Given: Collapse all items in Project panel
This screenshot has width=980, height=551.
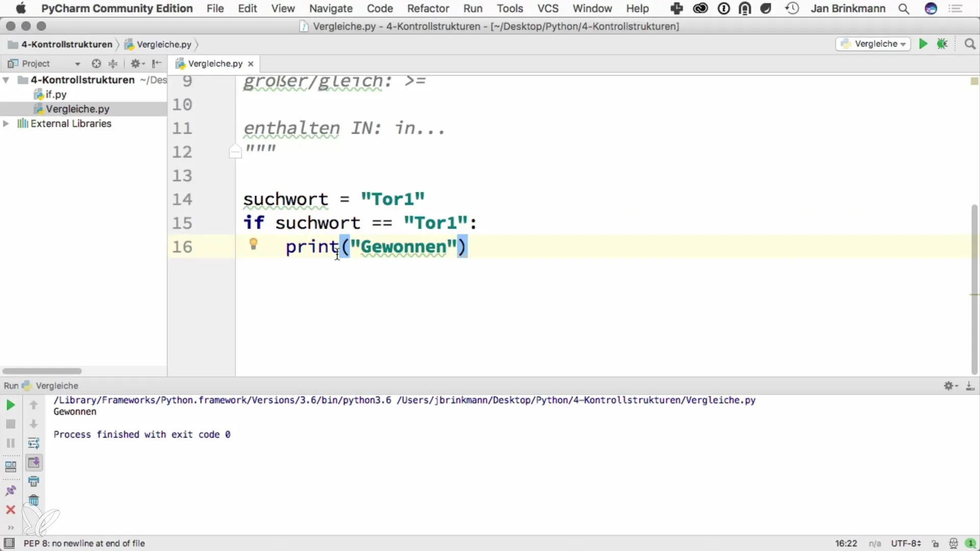Looking at the screenshot, I should pyautogui.click(x=113, y=64).
